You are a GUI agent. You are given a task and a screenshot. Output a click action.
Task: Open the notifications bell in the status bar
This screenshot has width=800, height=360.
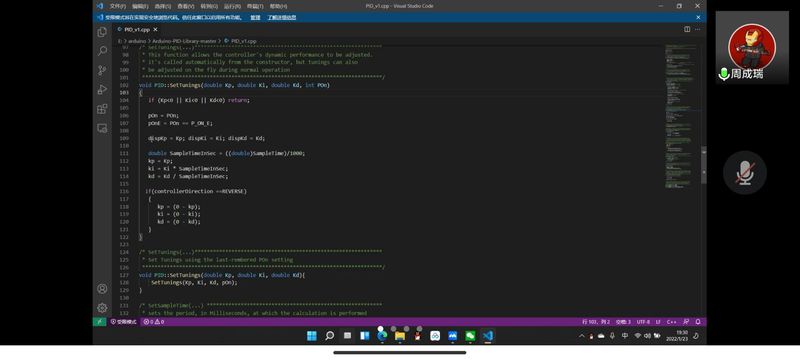tap(698, 322)
